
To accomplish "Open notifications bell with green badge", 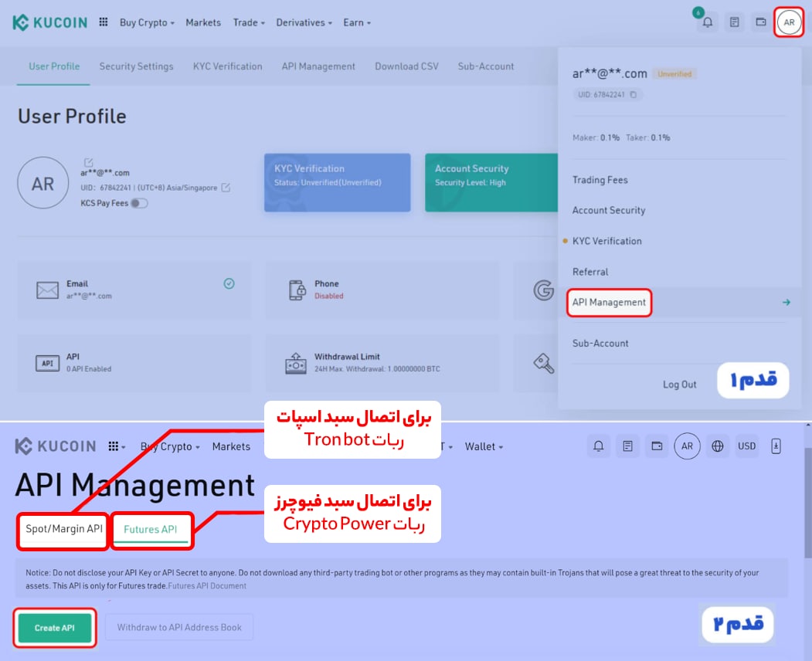I will 708,22.
